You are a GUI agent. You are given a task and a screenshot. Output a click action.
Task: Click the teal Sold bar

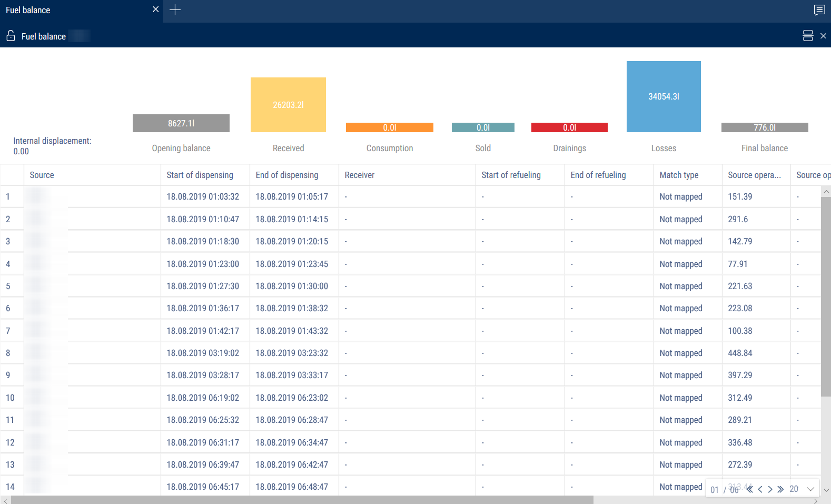tap(483, 127)
